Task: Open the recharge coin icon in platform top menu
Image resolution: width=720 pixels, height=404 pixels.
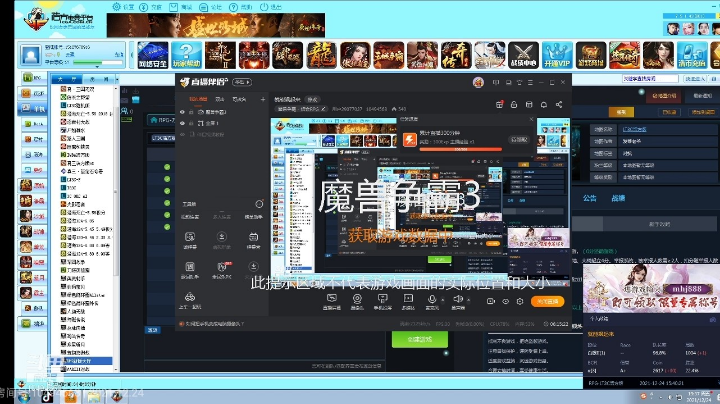Action: coord(144,7)
